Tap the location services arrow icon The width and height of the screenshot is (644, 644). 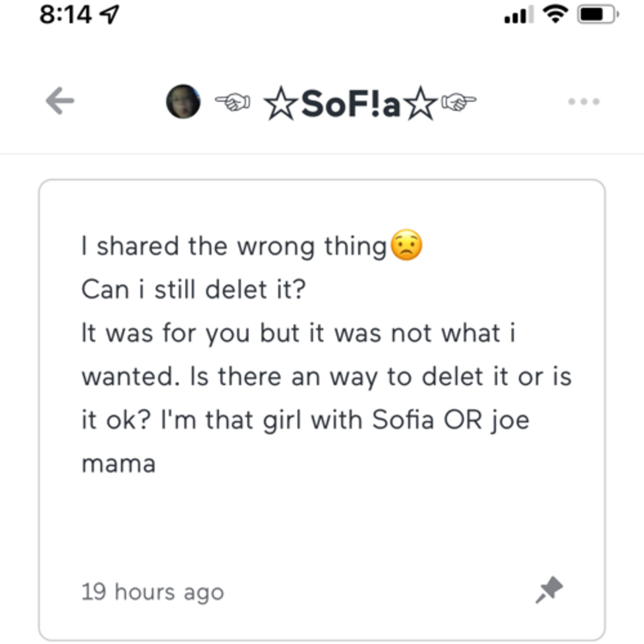coord(110,15)
